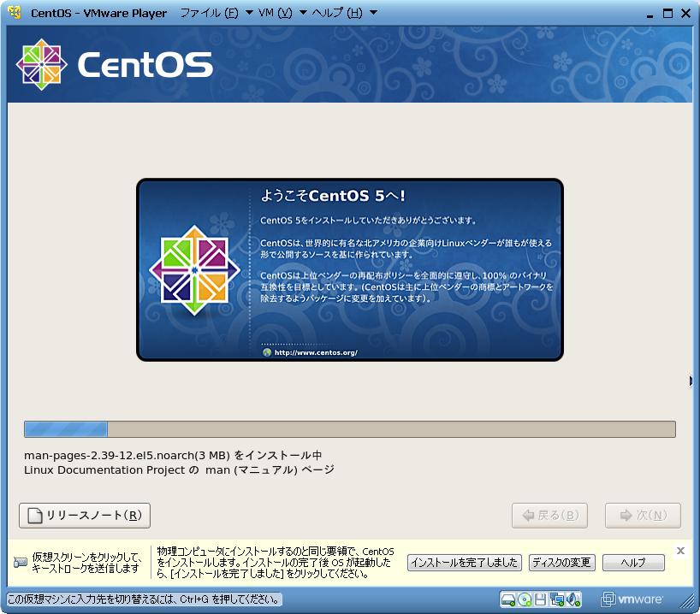
Task: Click the keyboard icon in the hint bar
Action: 21,563
